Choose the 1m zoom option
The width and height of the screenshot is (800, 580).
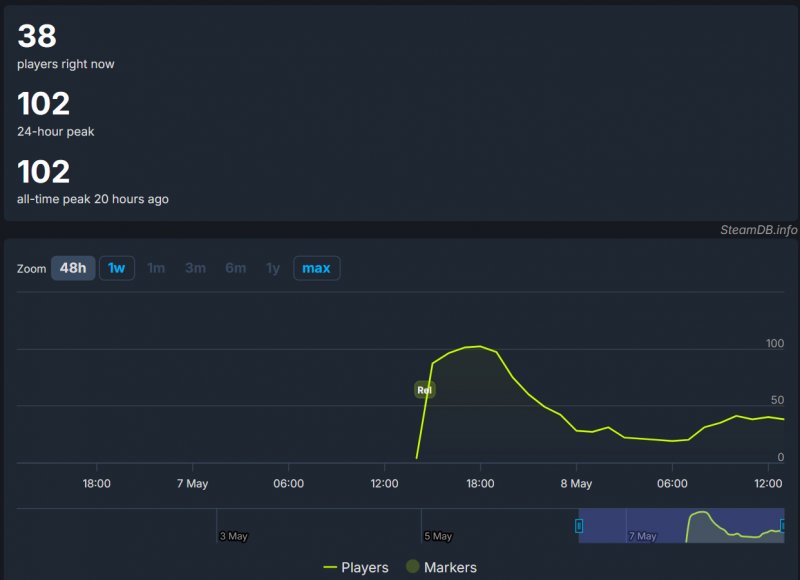click(156, 268)
